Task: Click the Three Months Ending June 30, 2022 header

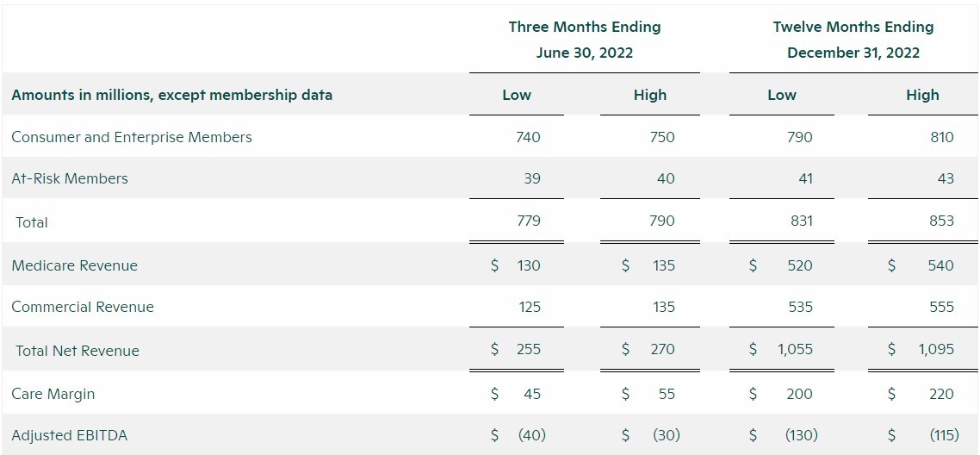Action: (x=584, y=40)
